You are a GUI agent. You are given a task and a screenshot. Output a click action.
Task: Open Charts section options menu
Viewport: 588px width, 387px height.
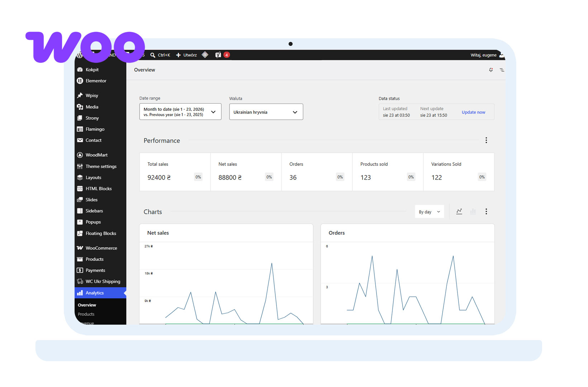(486, 211)
